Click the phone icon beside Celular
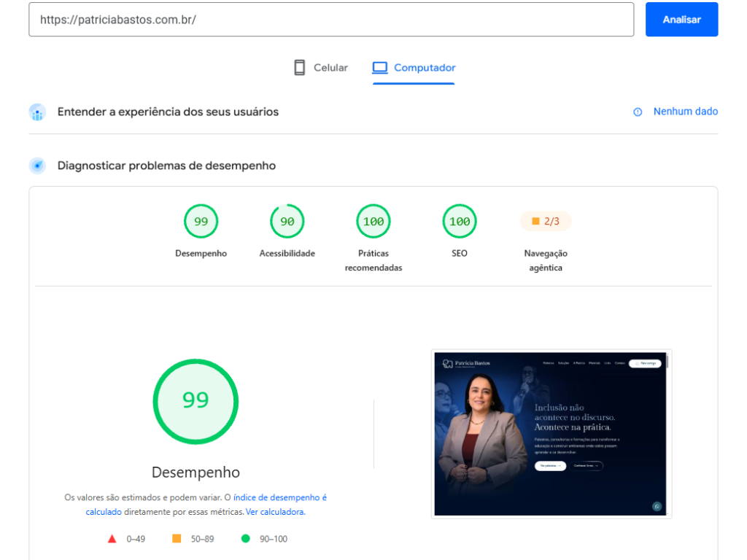Screen dimensions: 747x560 pyautogui.click(x=299, y=68)
